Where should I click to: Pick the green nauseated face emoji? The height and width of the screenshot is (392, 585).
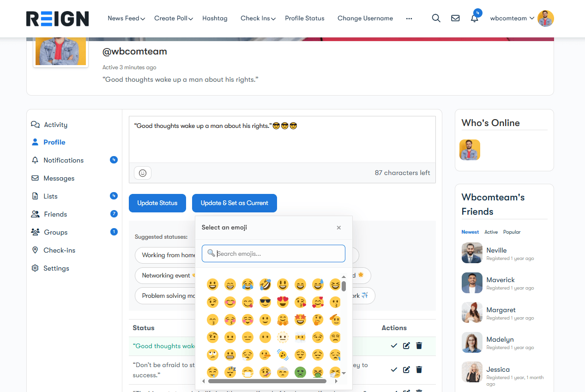pos(300,372)
